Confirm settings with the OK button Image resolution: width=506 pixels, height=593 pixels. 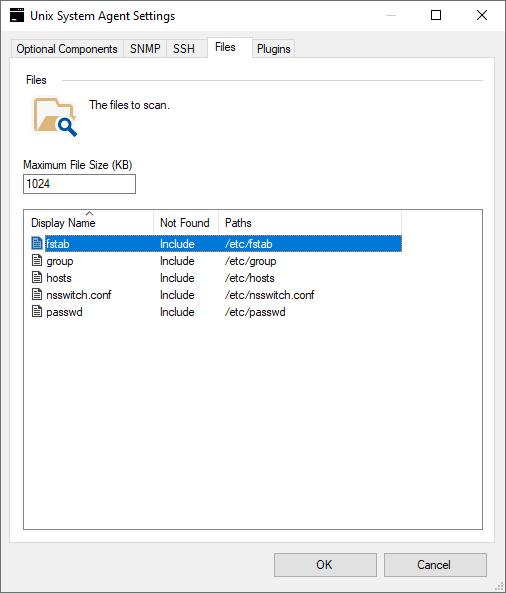coord(325,565)
